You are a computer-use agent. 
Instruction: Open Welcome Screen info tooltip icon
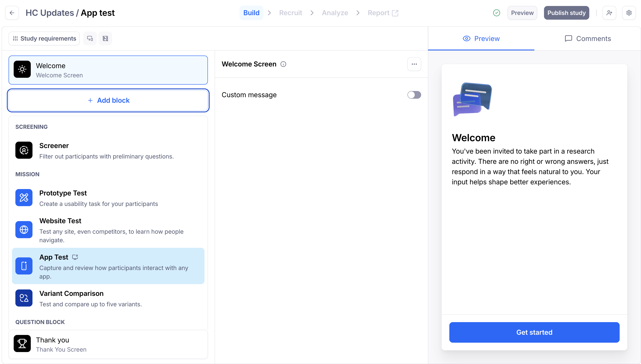283,64
